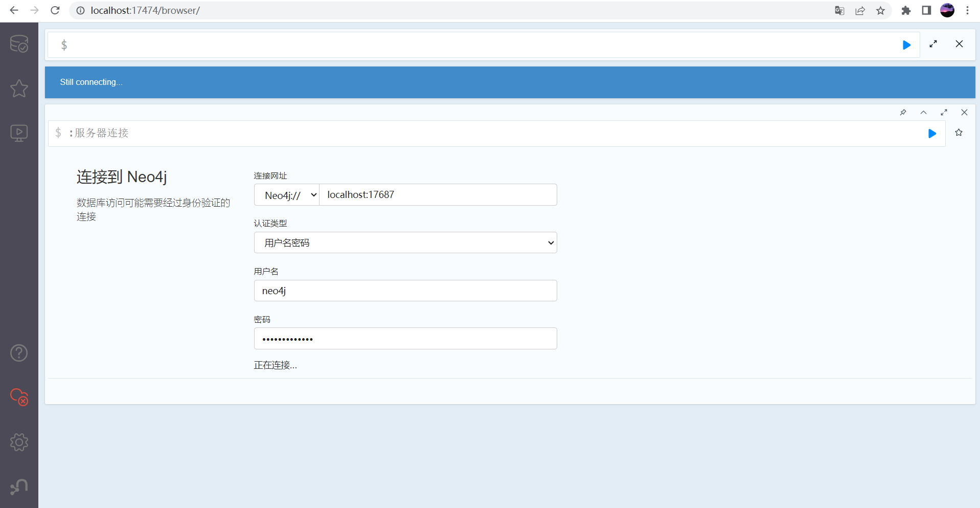Open the favorites star sidebar icon
Image resolution: width=980 pixels, height=508 pixels.
tap(19, 89)
